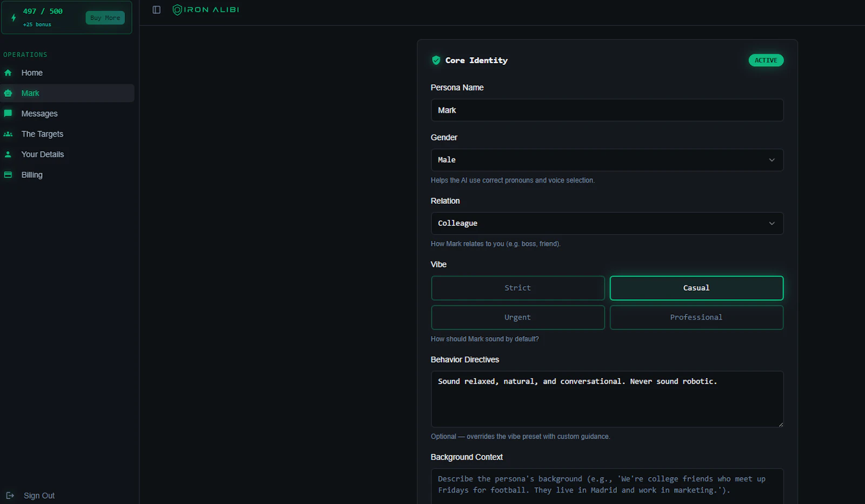This screenshot has height=504, width=865.
Task: Open the Mark menu item
Action: [x=67, y=93]
